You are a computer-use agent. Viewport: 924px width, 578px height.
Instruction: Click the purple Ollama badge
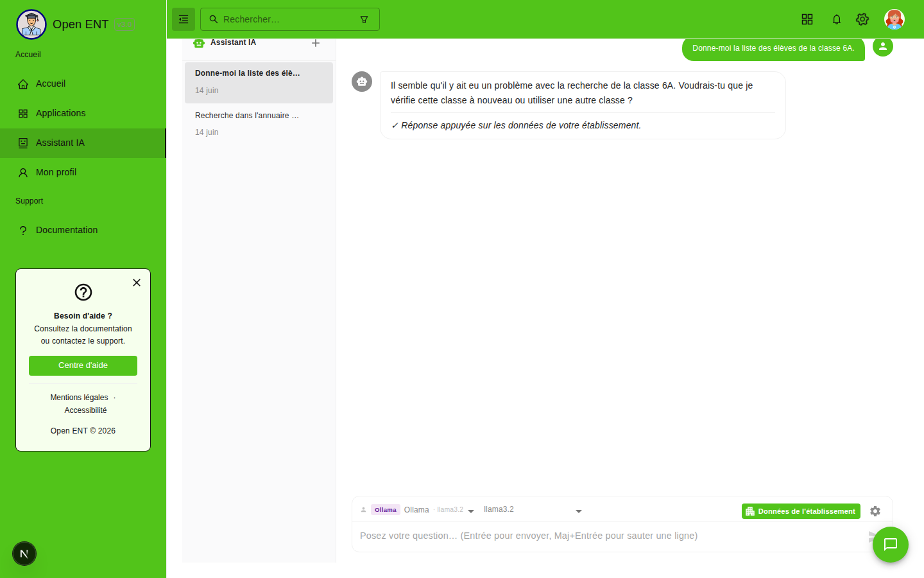click(386, 510)
